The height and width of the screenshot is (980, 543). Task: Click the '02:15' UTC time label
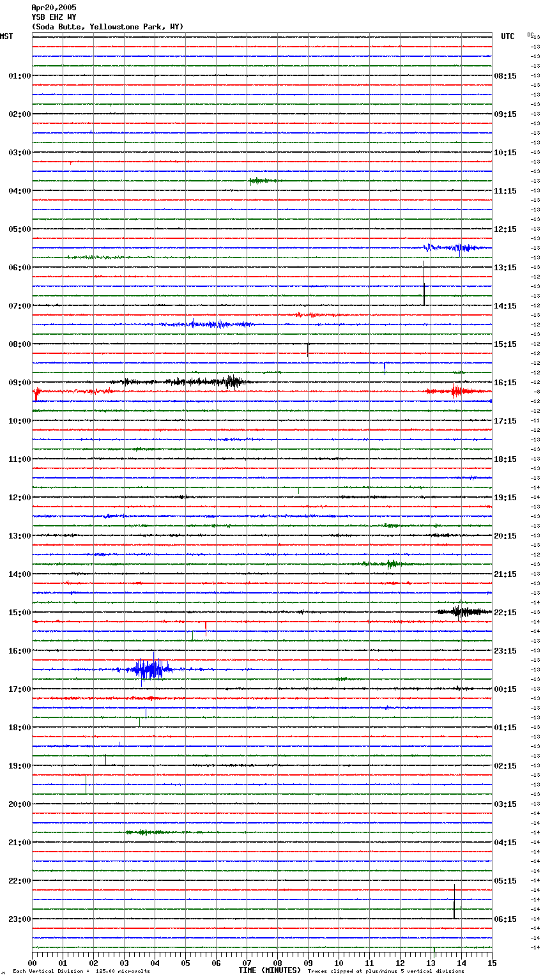[x=505, y=766]
